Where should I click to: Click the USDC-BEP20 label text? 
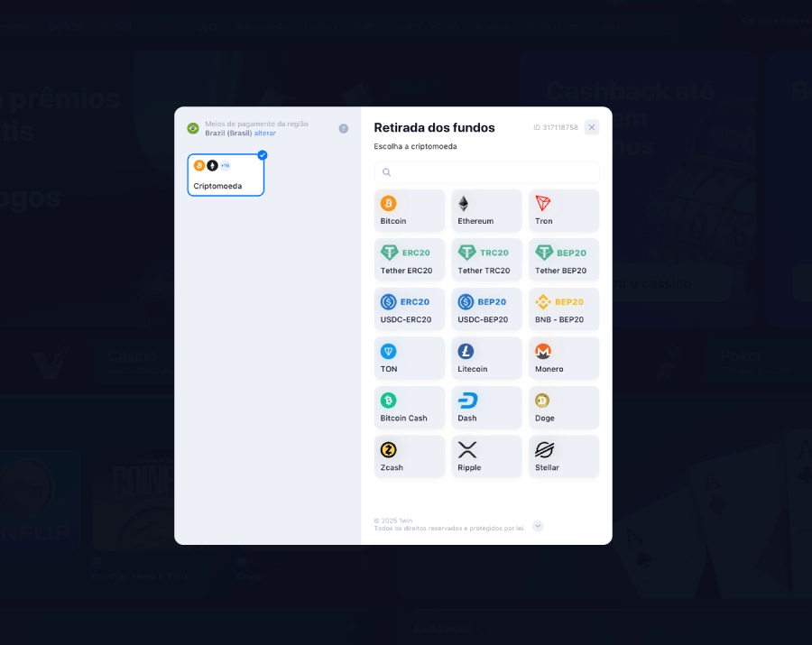(483, 320)
